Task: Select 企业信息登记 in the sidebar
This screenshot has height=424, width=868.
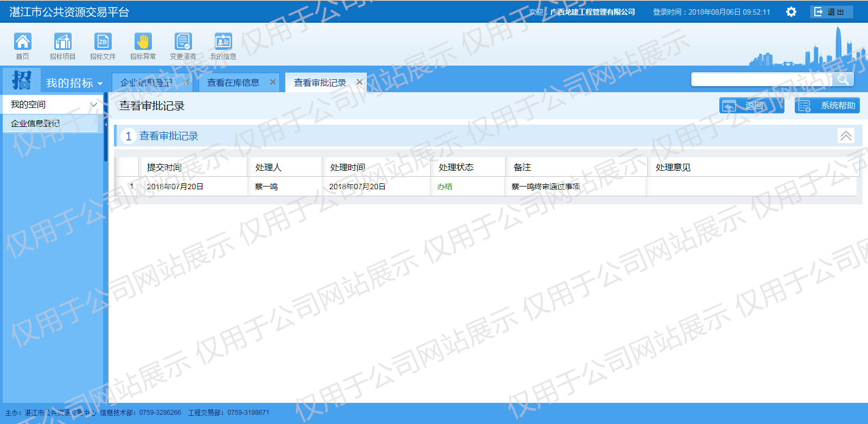Action: 50,124
